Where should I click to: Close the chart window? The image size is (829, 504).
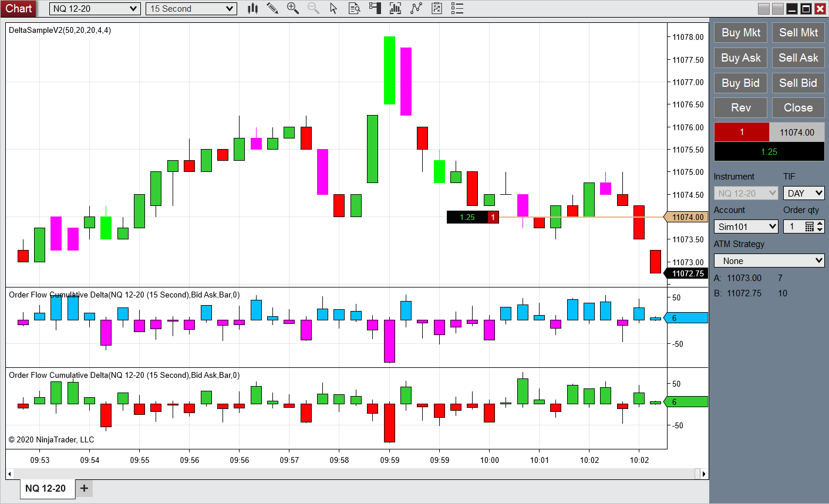pyautogui.click(x=820, y=9)
